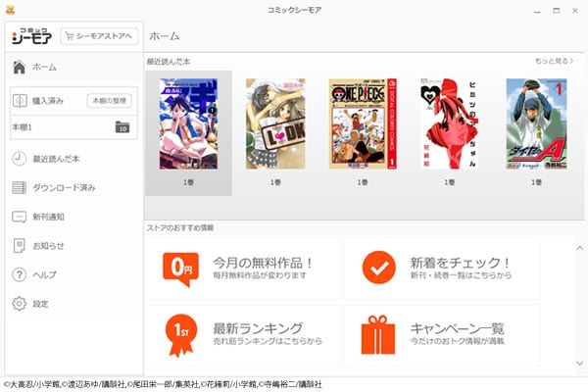Minimize the コミックシーモア window
This screenshot has height=392, width=588.
[x=537, y=11]
